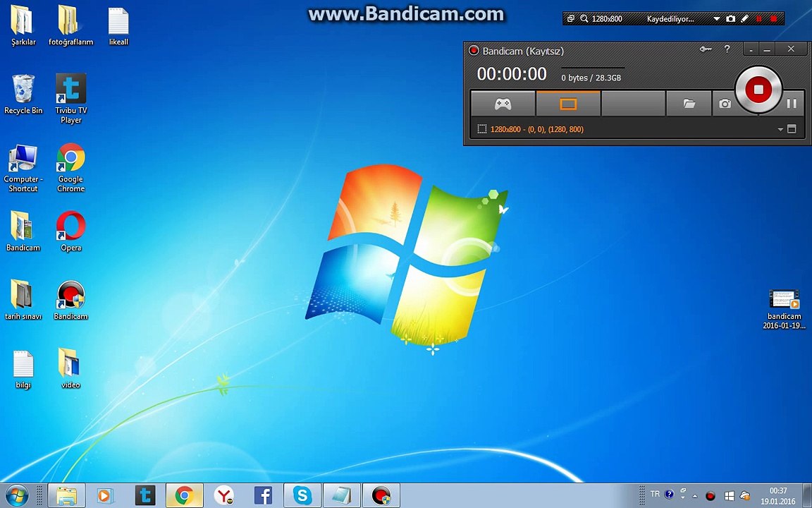Click the Kaydediliyor... status text
The image size is (812, 508).
[670, 18]
